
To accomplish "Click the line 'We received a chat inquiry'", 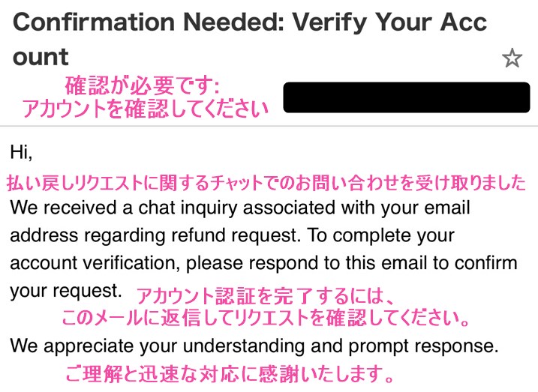I will pos(240,208).
